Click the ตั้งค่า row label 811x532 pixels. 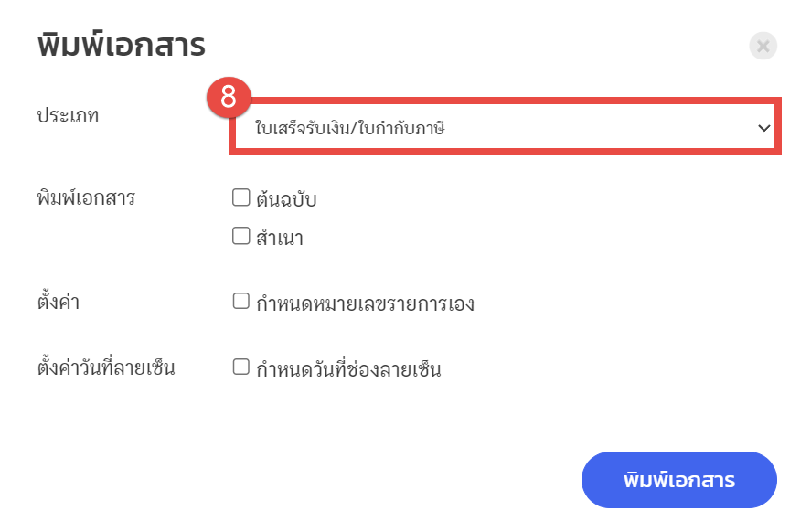(59, 302)
